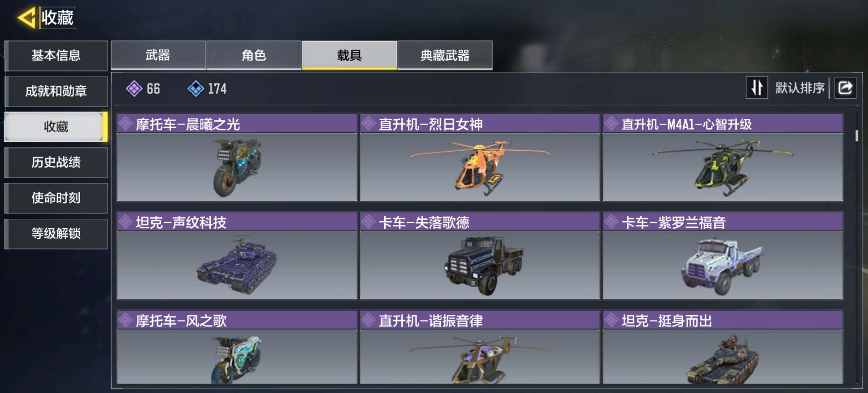Click diamond icon beside 坦克-挺身而出
Viewport: 868px width, 393px height.
(611, 320)
